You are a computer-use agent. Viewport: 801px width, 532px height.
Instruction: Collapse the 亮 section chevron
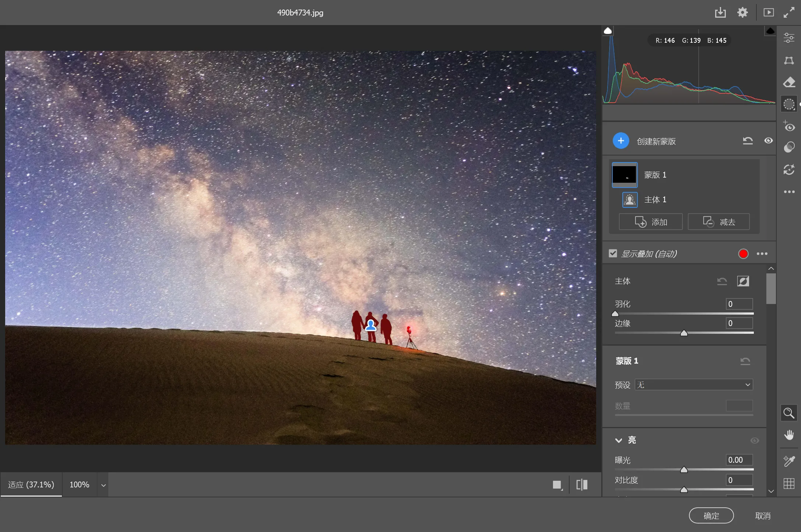tap(619, 440)
